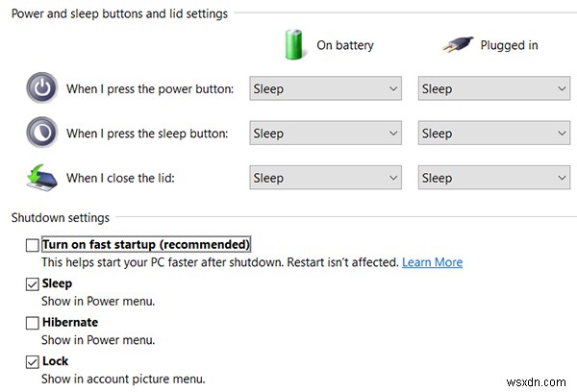Open the Learn More link
Image resolution: width=577 pixels, height=392 pixels.
[432, 262]
